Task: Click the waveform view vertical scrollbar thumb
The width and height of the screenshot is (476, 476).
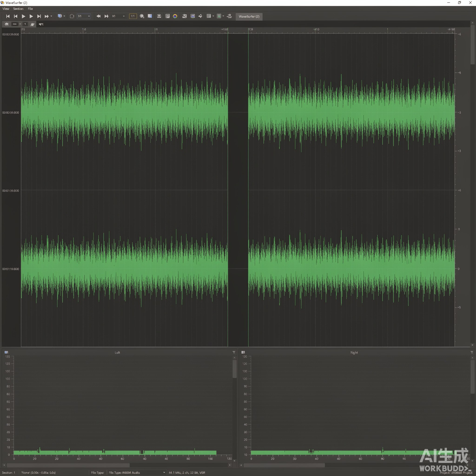Action: (x=472, y=44)
